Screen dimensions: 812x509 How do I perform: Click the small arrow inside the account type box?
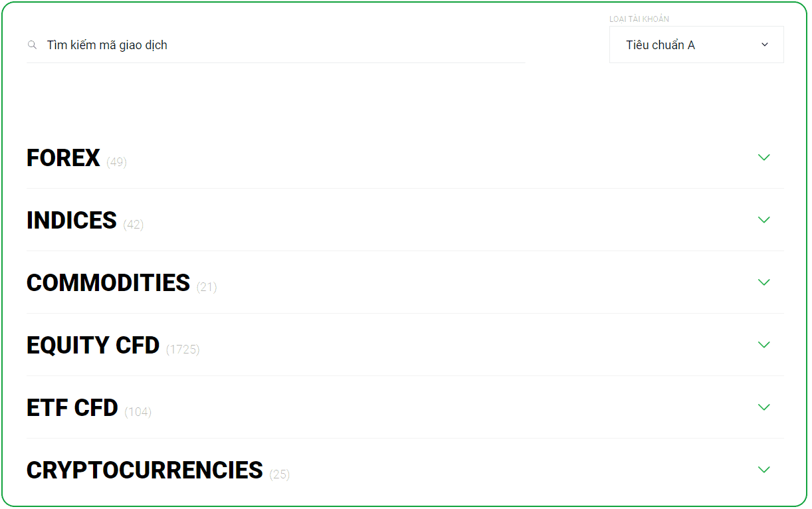[764, 45]
